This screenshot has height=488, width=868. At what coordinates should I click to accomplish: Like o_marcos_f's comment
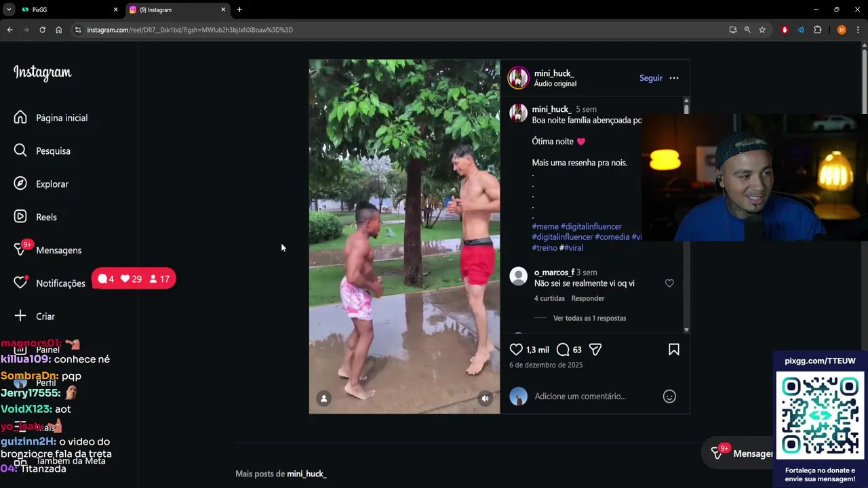point(669,283)
